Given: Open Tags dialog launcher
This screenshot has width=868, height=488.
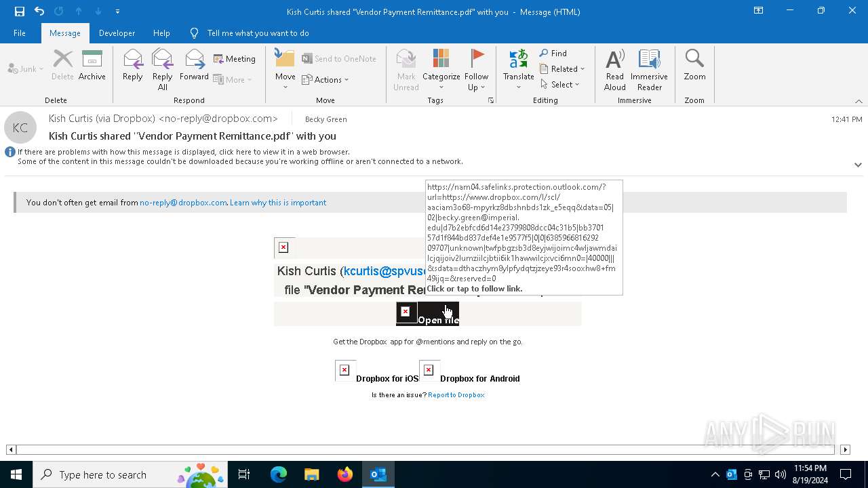Looking at the screenshot, I should 491,100.
